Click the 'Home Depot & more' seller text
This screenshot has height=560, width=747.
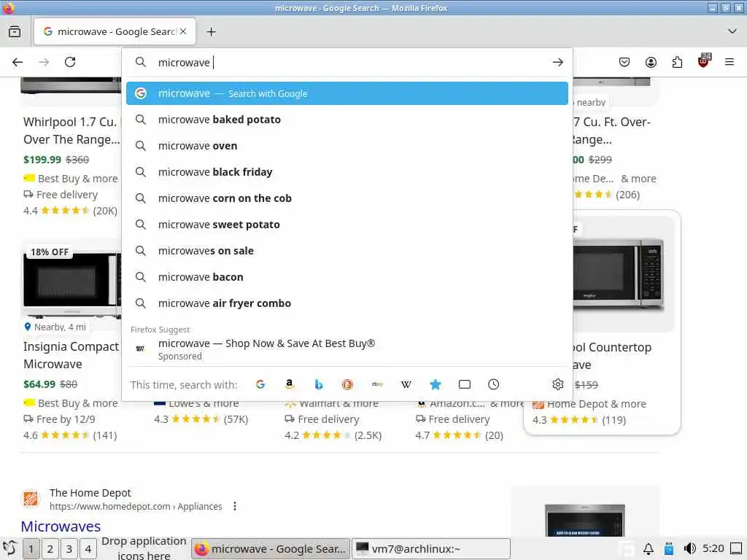coord(597,404)
